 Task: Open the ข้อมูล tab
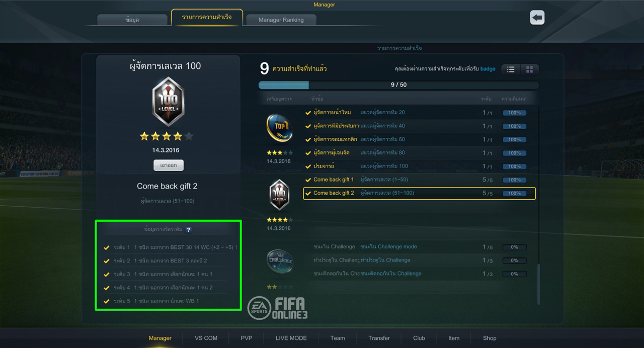[132, 20]
